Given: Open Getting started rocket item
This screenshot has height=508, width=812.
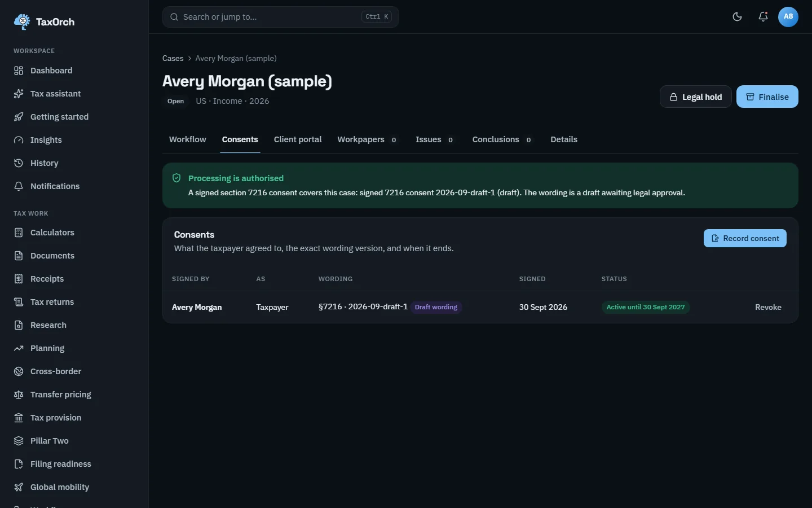Looking at the screenshot, I should 74,117.
